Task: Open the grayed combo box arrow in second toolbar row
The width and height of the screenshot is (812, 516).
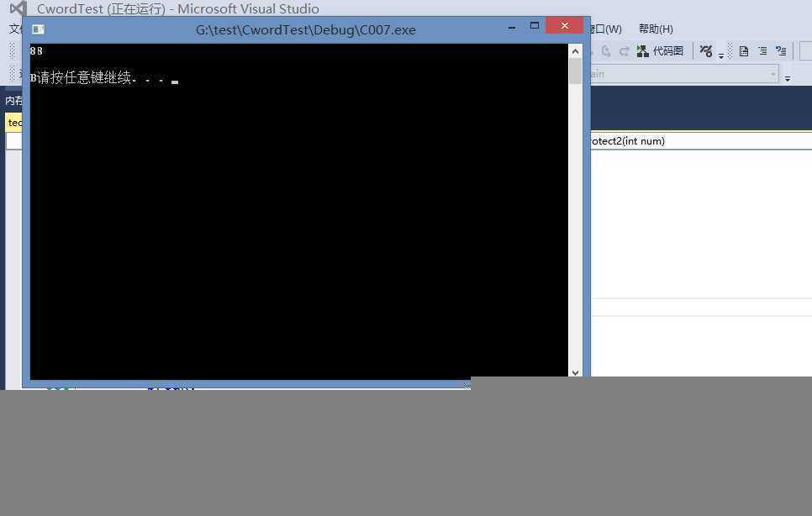Action: coord(772,74)
